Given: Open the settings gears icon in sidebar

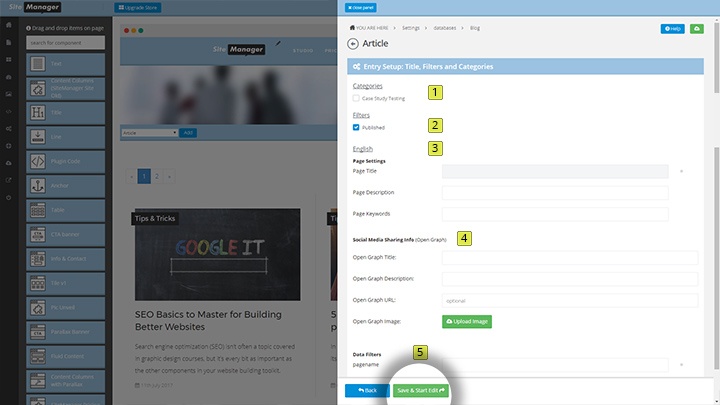Looking at the screenshot, I should pos(9,129).
